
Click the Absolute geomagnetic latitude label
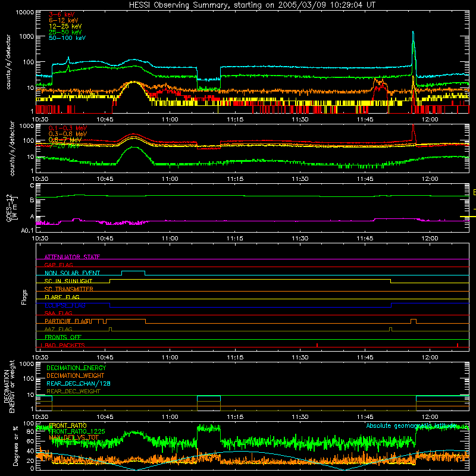click(411, 426)
